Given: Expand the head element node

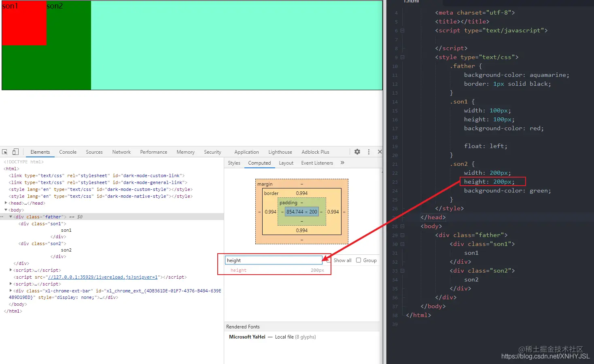Looking at the screenshot, I should tap(6, 203).
